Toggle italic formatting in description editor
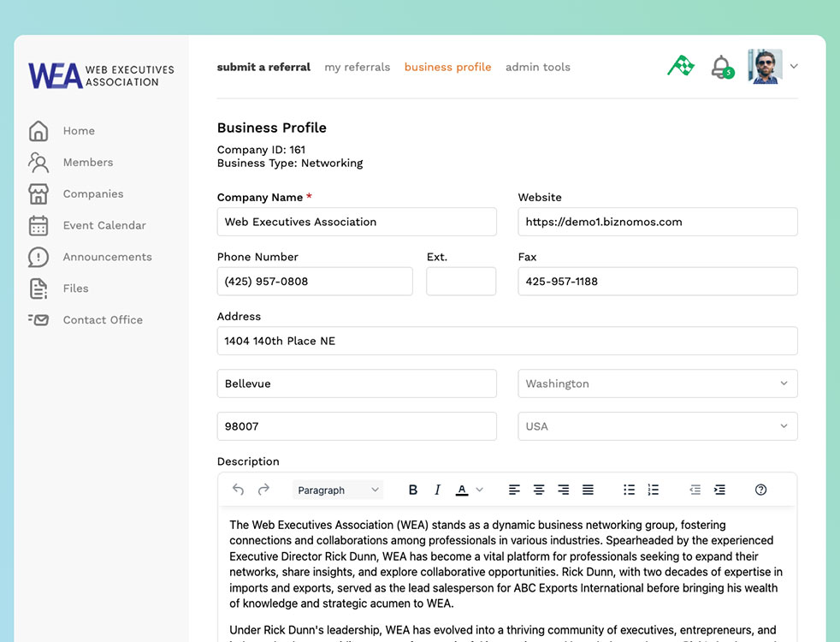Image resolution: width=840 pixels, height=642 pixels. pos(437,490)
